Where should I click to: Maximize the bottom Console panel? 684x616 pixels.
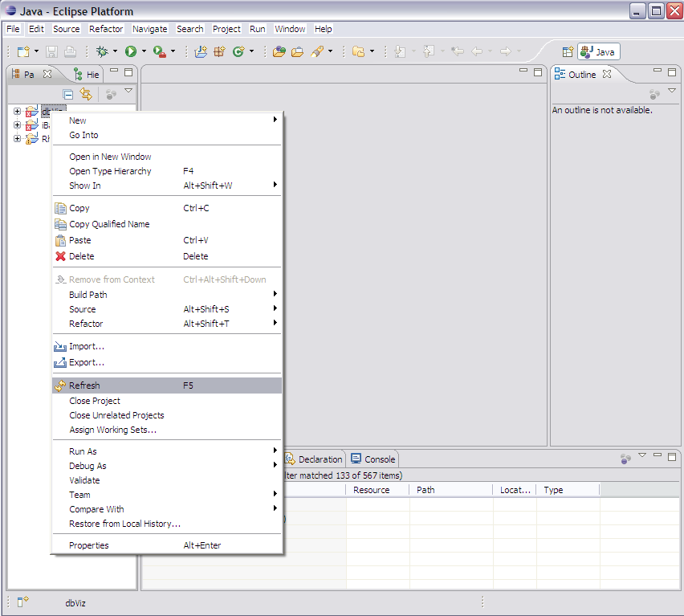(x=672, y=457)
